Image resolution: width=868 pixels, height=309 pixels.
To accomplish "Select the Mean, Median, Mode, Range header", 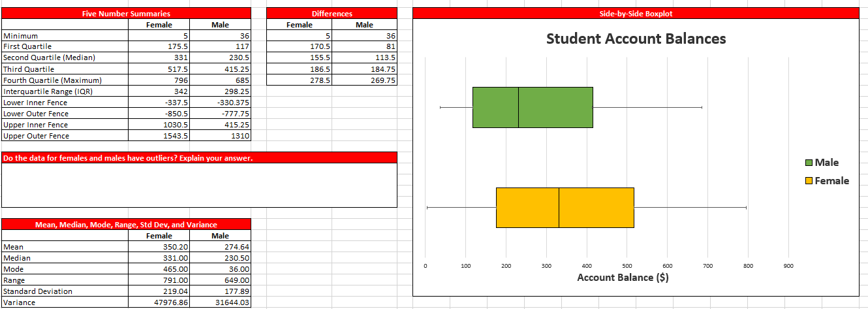I will pyautogui.click(x=126, y=225).
